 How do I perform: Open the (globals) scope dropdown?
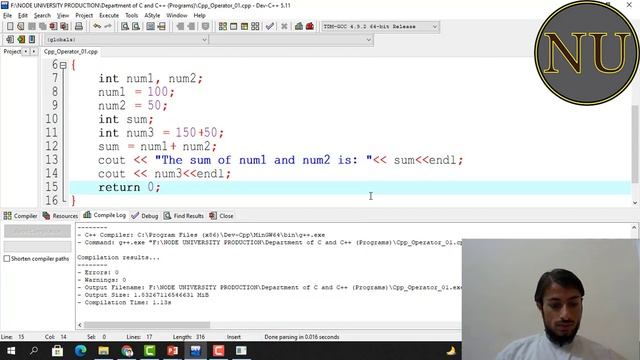point(126,40)
